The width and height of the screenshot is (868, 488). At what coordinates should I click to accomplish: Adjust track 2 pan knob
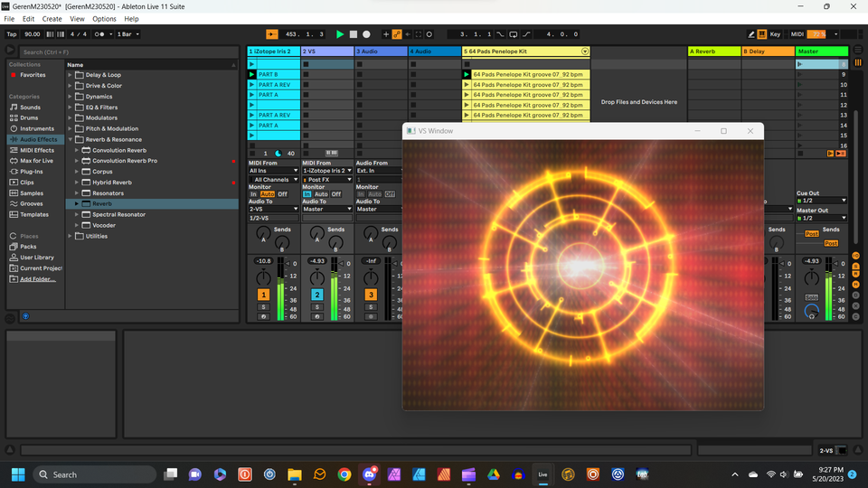[x=317, y=277]
